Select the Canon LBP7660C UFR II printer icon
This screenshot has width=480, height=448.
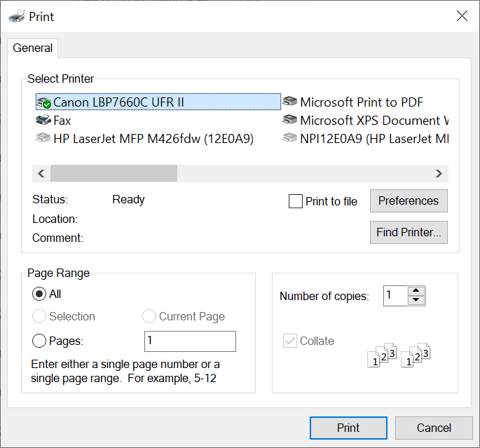pos(43,102)
